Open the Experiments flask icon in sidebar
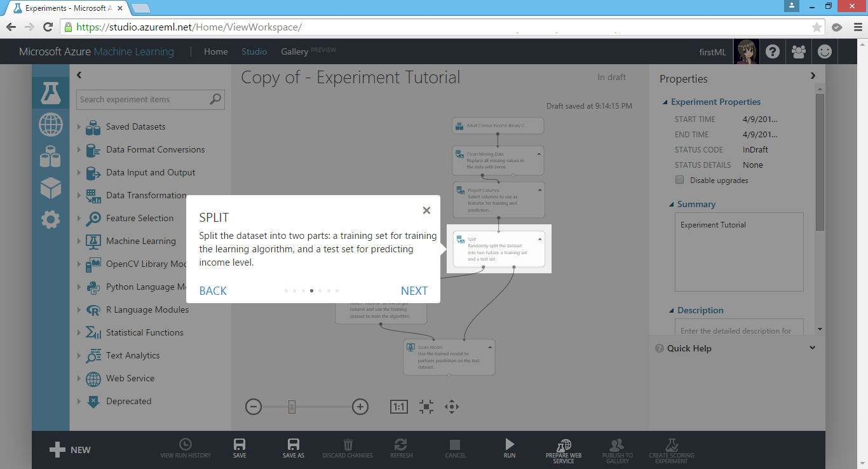868x469 pixels. coord(50,93)
